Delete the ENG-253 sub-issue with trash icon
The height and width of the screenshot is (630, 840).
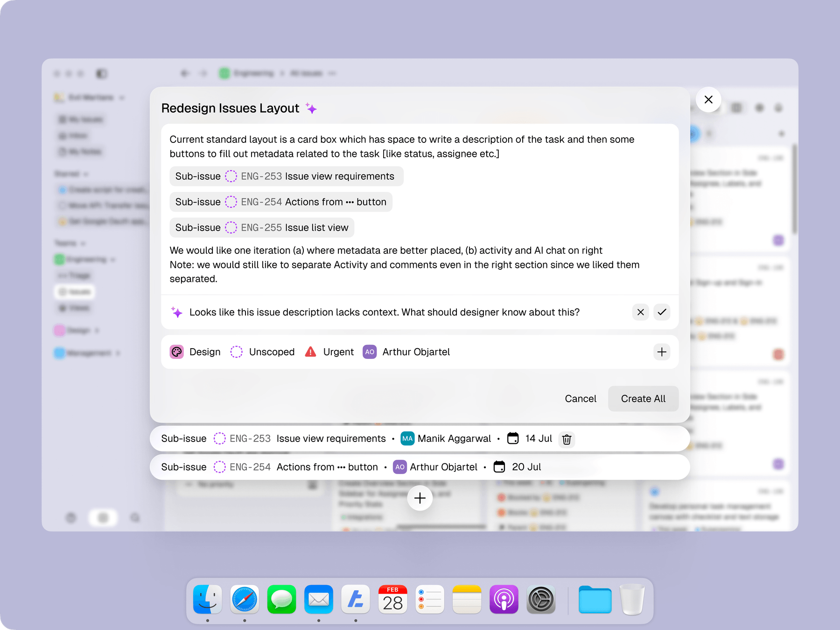(x=567, y=439)
